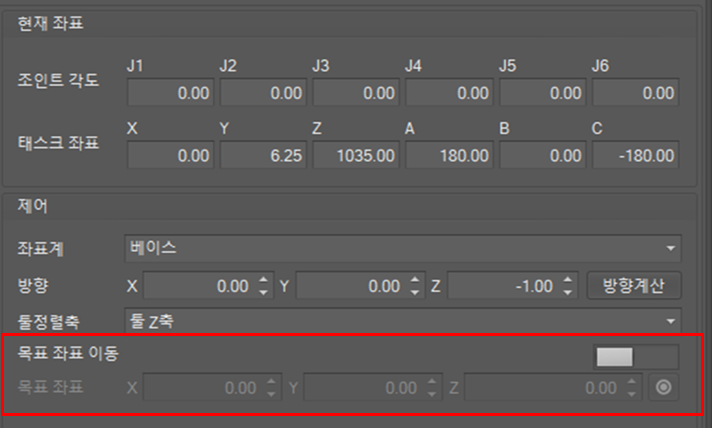The height and width of the screenshot is (428, 712).
Task: Click the 방향 X input field
Action: pyautogui.click(x=198, y=286)
